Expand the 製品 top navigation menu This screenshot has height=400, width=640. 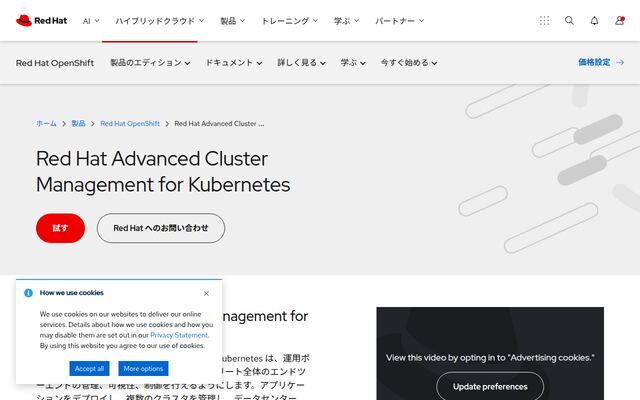(232, 21)
